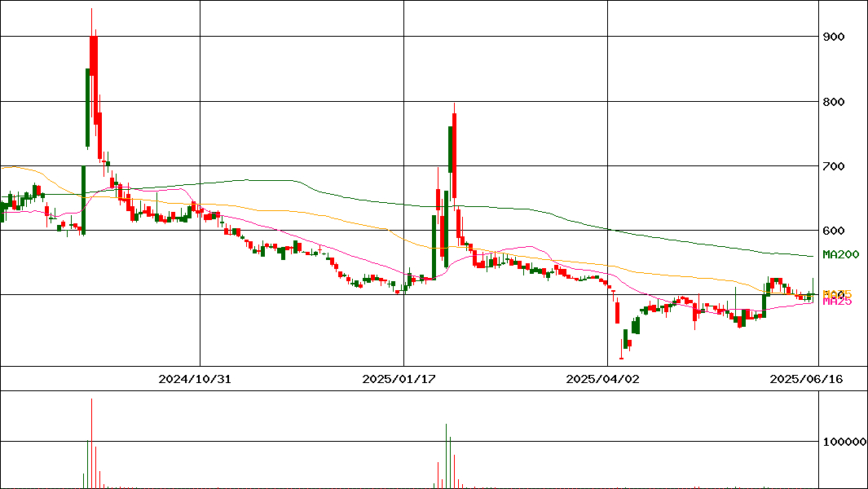Select the 800 price axis label
This screenshot has height=489, width=868.
(x=833, y=102)
